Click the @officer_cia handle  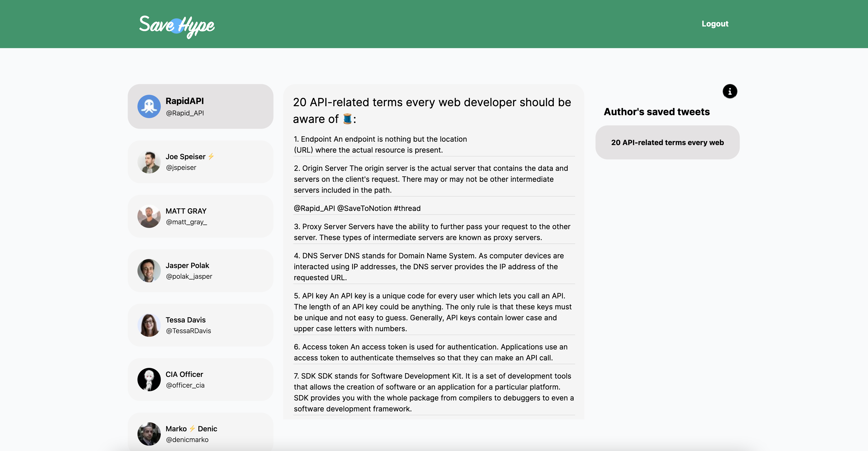[185, 385]
